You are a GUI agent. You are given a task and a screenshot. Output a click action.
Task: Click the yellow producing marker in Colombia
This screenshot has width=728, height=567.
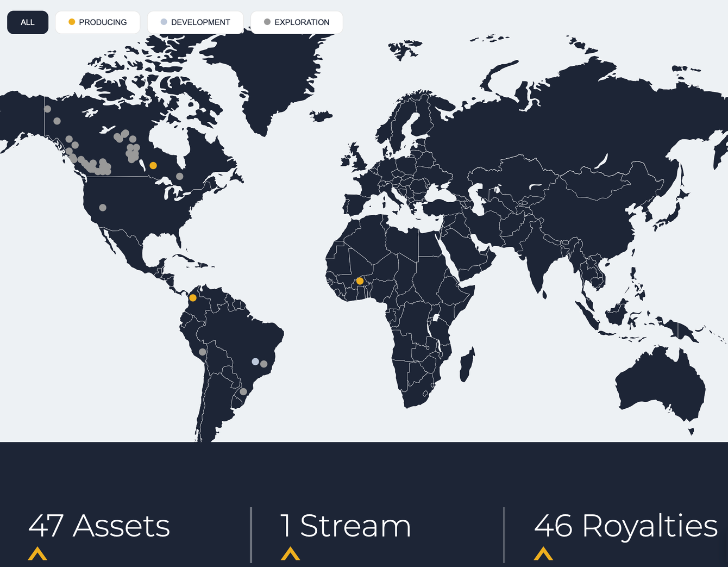(193, 298)
